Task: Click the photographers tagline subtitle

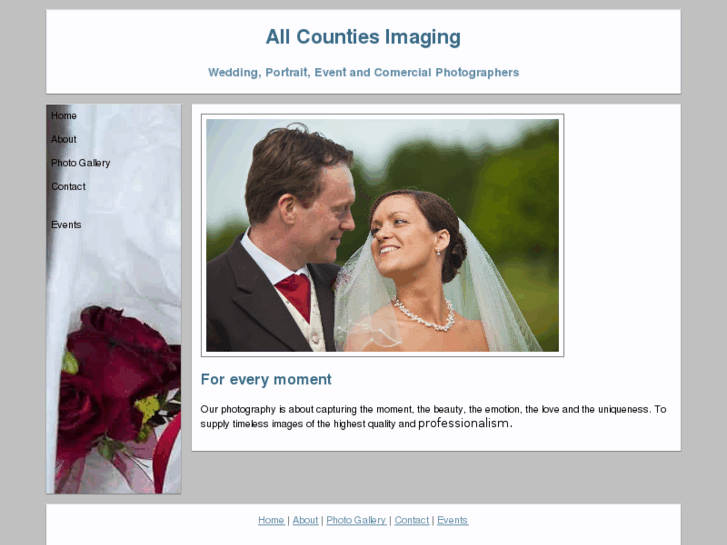Action: point(364,72)
